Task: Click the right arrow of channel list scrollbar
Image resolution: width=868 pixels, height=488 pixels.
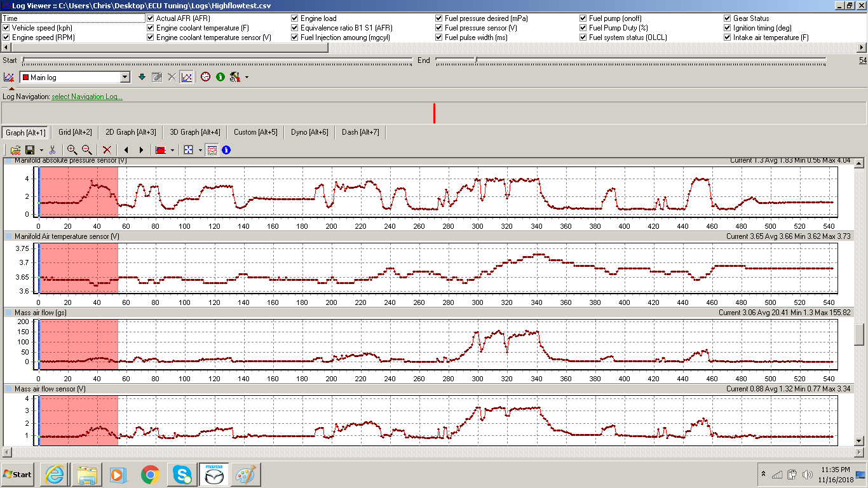Action: click(x=862, y=47)
